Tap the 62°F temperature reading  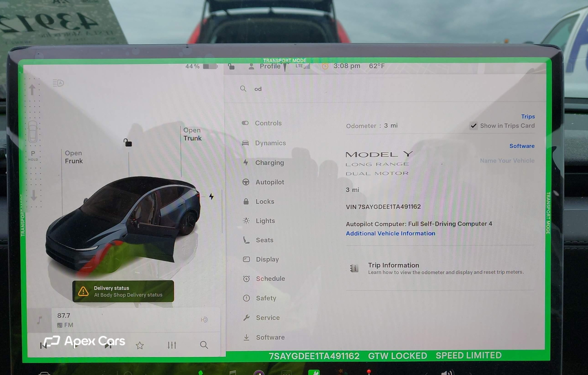pyautogui.click(x=377, y=66)
